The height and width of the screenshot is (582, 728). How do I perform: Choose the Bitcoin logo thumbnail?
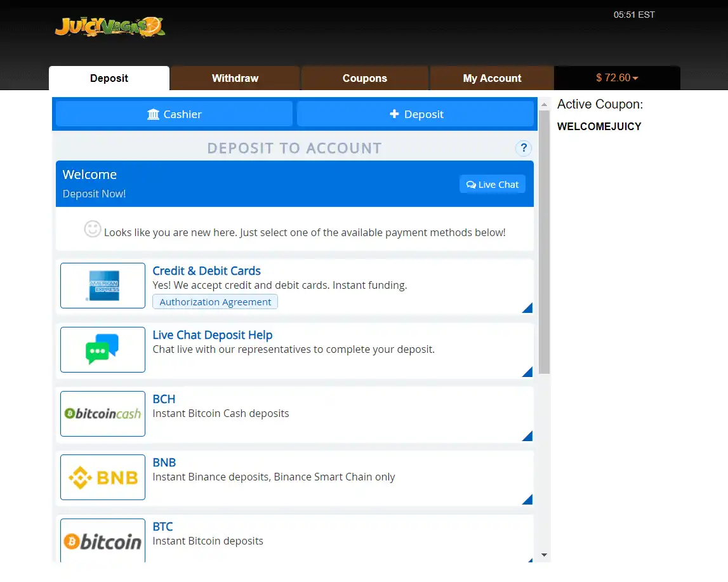(x=103, y=541)
